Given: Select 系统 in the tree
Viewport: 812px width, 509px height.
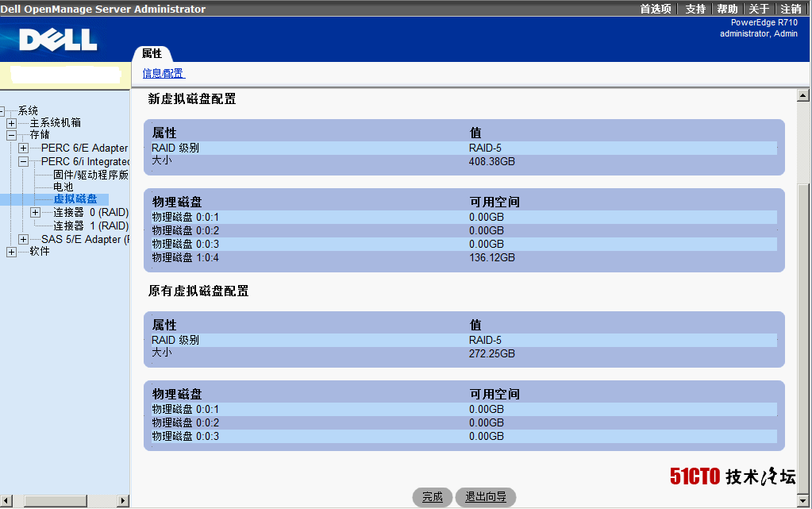Looking at the screenshot, I should [28, 110].
